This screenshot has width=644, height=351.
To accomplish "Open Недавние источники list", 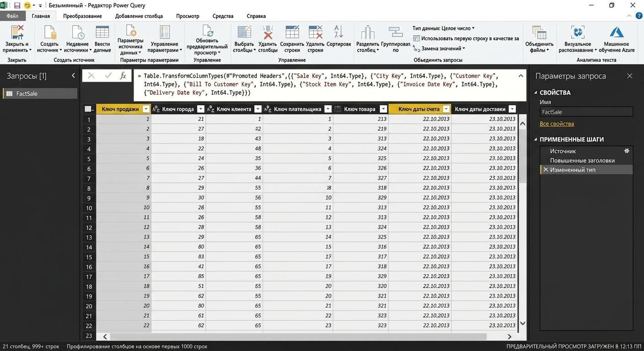I will [x=77, y=39].
